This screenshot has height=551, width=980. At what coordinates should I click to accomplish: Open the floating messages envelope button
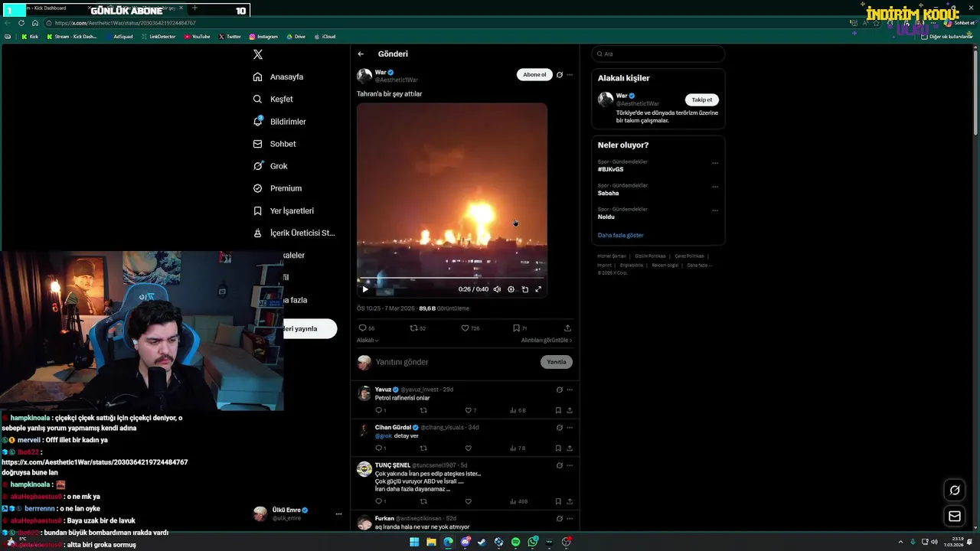tap(955, 517)
